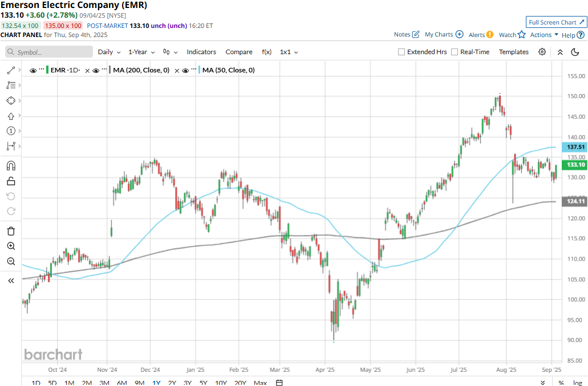
Task: Expand the line tool flyout arrow
Action: 19,70
